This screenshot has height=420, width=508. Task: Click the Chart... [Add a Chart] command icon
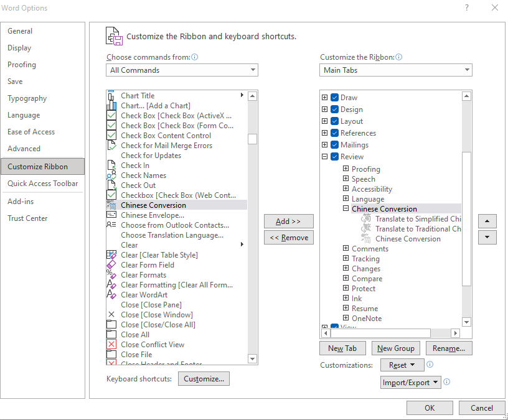(111, 106)
